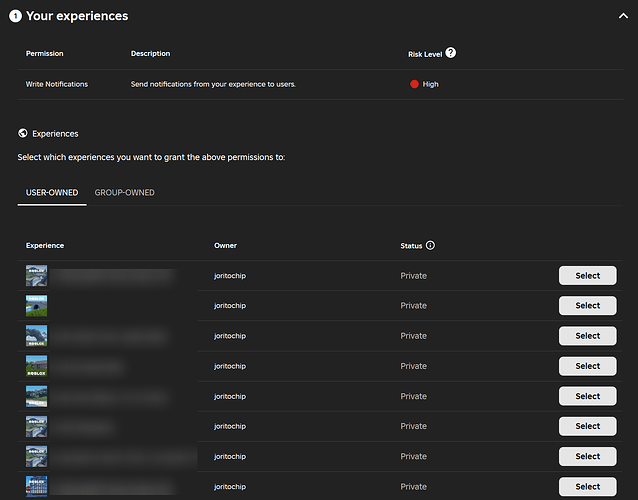Click the Write Notifications permission name
Image resolution: width=638 pixels, height=500 pixels.
[57, 84]
